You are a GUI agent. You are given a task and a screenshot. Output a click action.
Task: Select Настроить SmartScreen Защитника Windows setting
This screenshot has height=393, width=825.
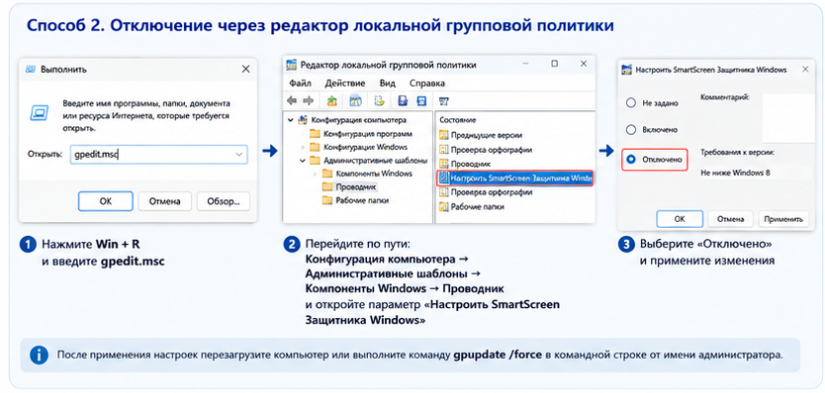point(515,178)
